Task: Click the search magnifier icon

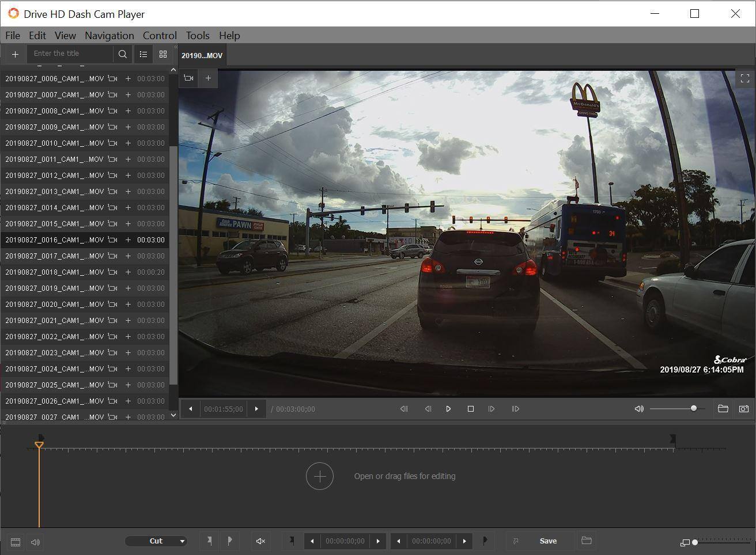Action: [123, 54]
